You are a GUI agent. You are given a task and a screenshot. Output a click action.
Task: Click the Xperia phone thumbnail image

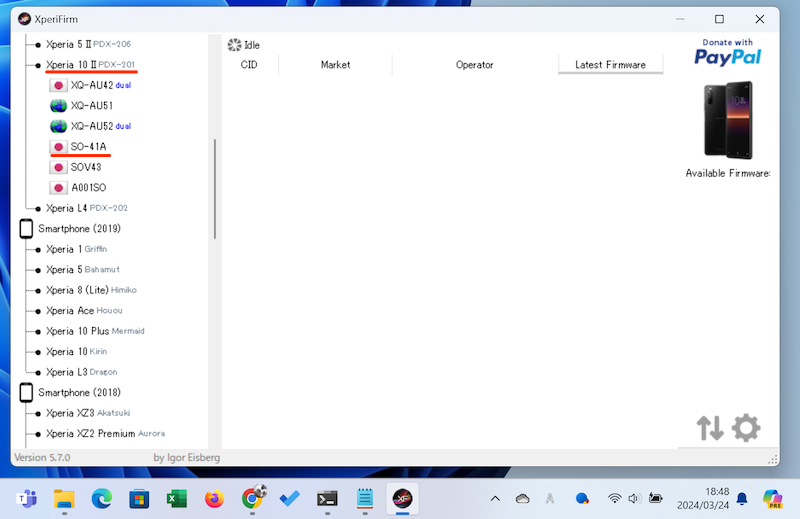(727, 120)
